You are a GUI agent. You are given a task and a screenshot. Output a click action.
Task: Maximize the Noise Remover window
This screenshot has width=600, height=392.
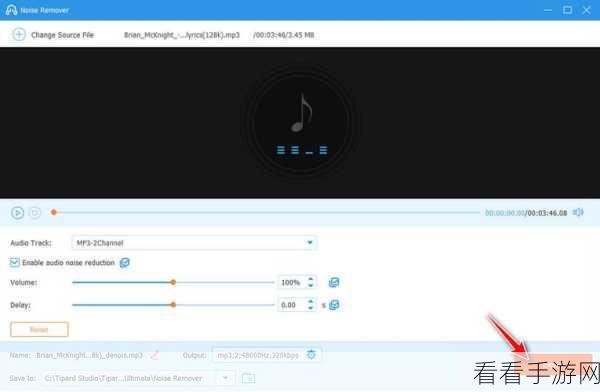pos(567,10)
